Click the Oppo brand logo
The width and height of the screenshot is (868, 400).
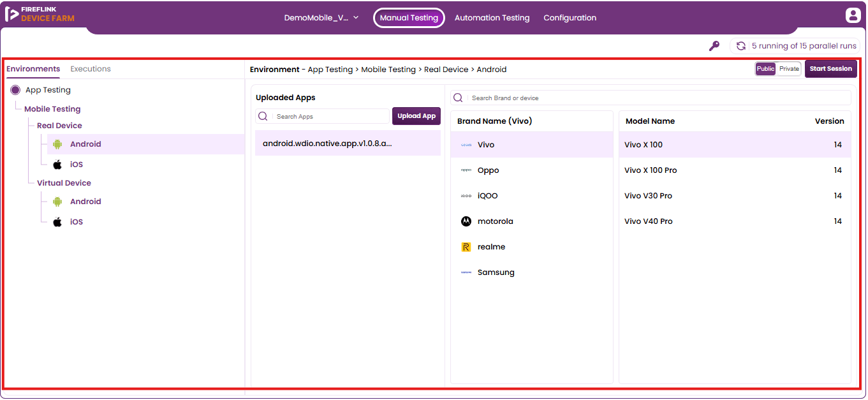466,170
